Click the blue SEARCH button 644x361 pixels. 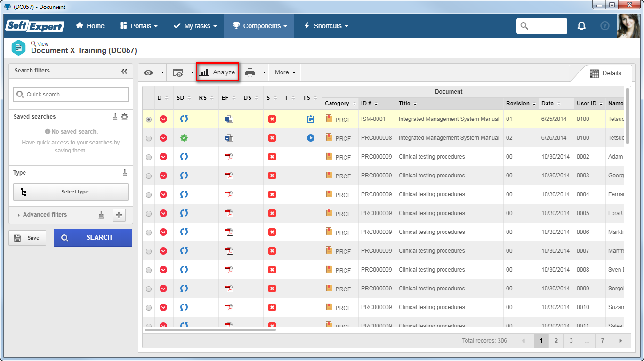[x=93, y=238]
